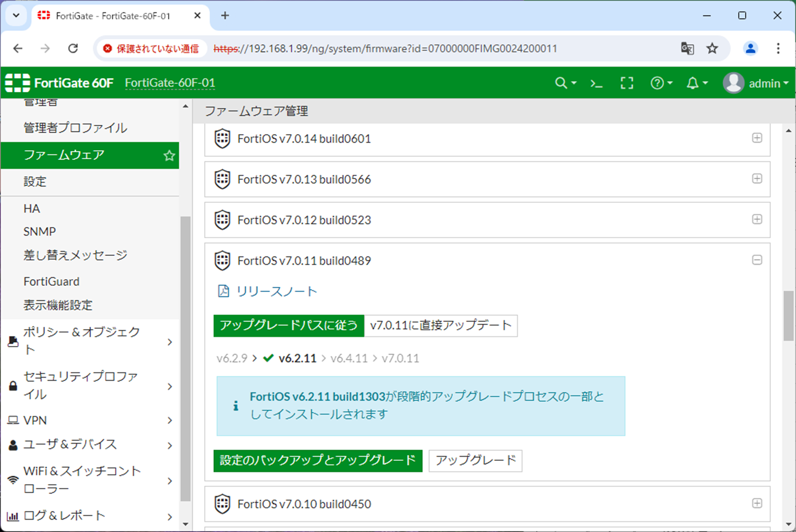Click shield icon of FortiOS v7.0.11
The width and height of the screenshot is (796, 532).
(x=222, y=260)
